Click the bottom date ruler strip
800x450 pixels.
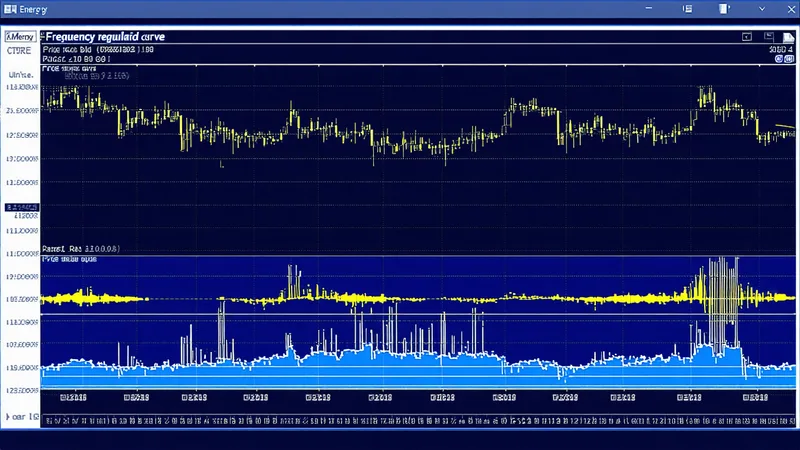418,421
